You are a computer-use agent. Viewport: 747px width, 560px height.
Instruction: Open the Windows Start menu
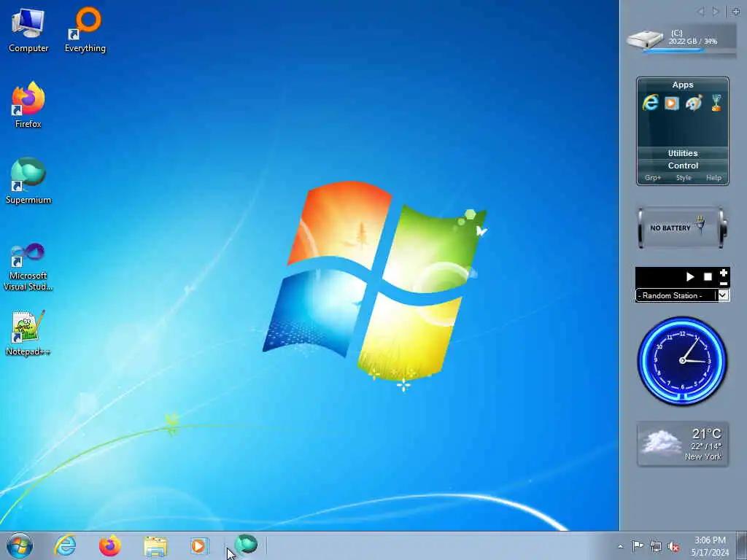(x=20, y=545)
